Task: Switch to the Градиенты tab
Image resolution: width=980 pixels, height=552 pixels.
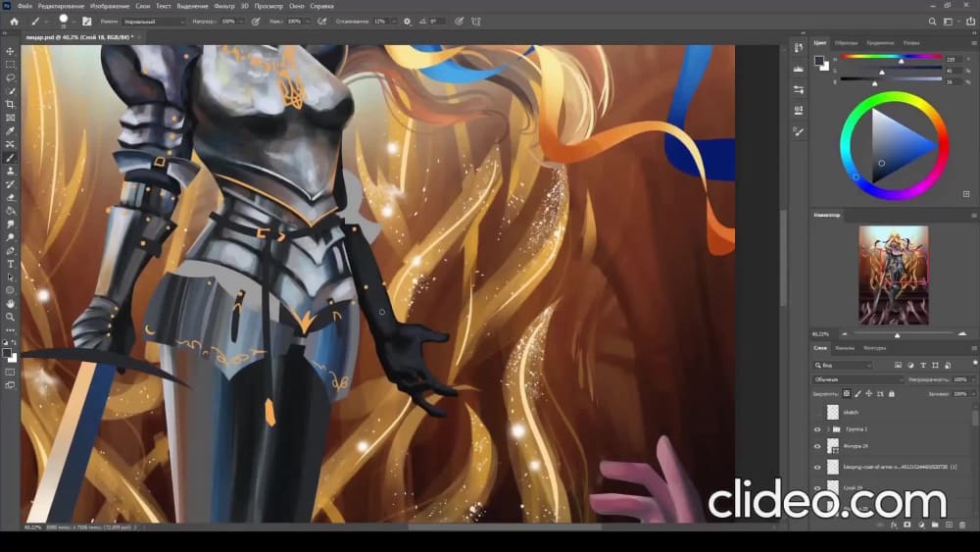Action: pyautogui.click(x=880, y=43)
